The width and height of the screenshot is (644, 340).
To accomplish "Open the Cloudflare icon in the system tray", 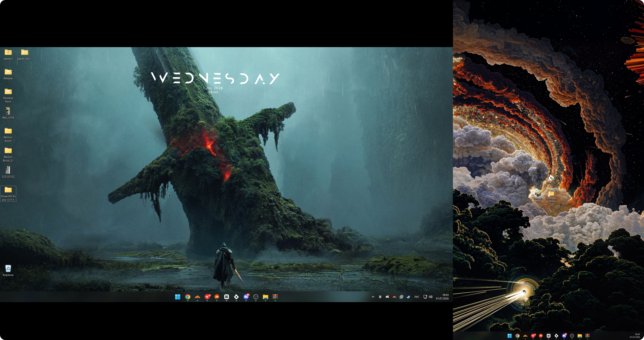I will (394, 297).
